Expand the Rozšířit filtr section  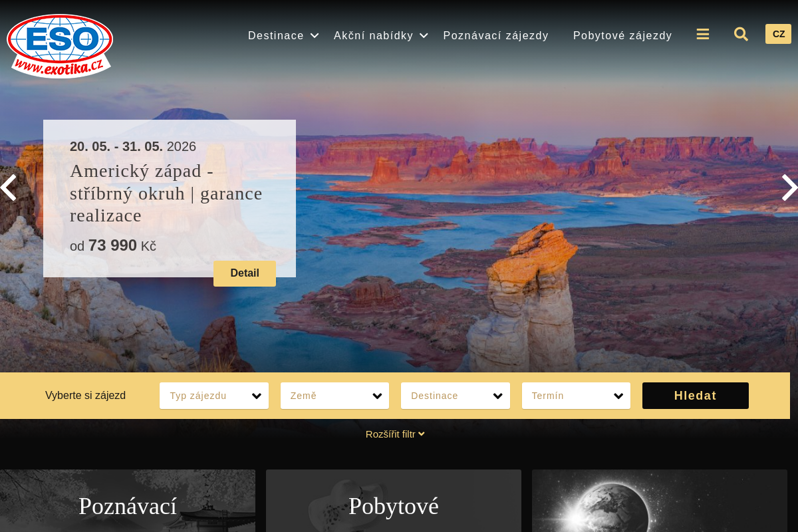point(395,434)
